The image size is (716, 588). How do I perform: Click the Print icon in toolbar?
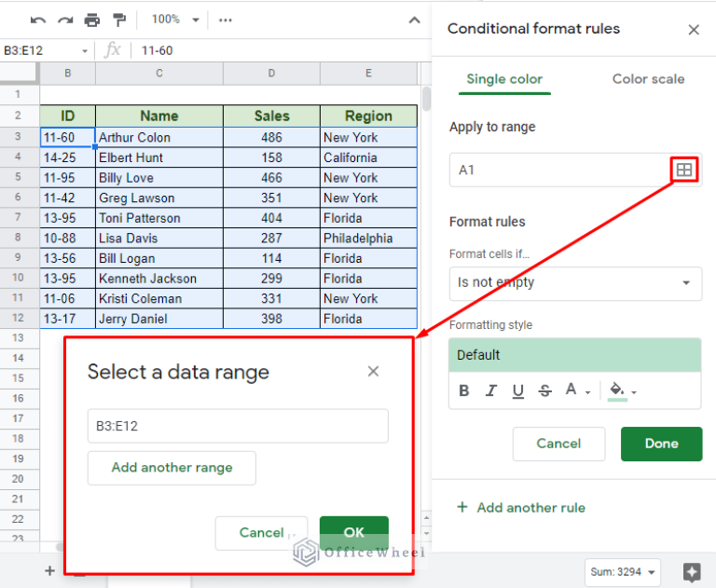point(91,20)
